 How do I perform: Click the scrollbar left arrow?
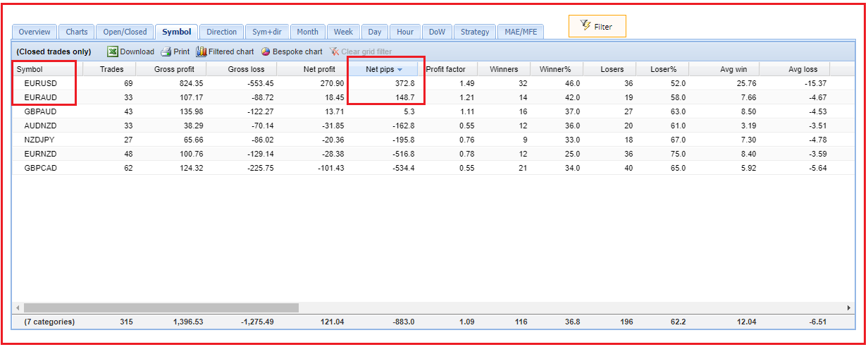point(17,308)
